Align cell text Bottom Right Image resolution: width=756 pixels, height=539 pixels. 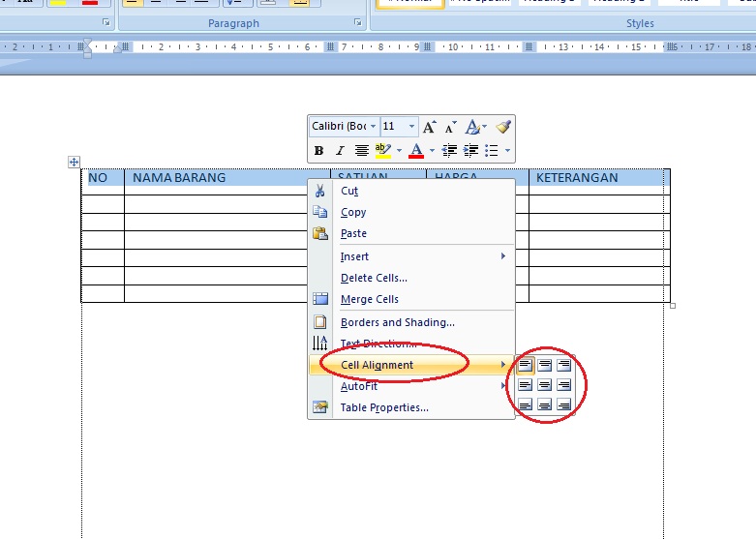click(x=563, y=404)
